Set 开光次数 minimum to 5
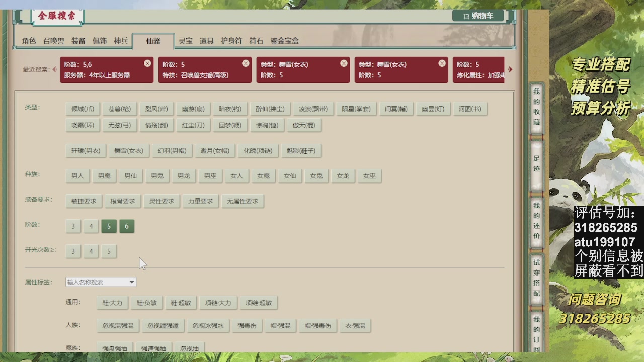Viewport: 644px width, 362px height. click(x=109, y=251)
